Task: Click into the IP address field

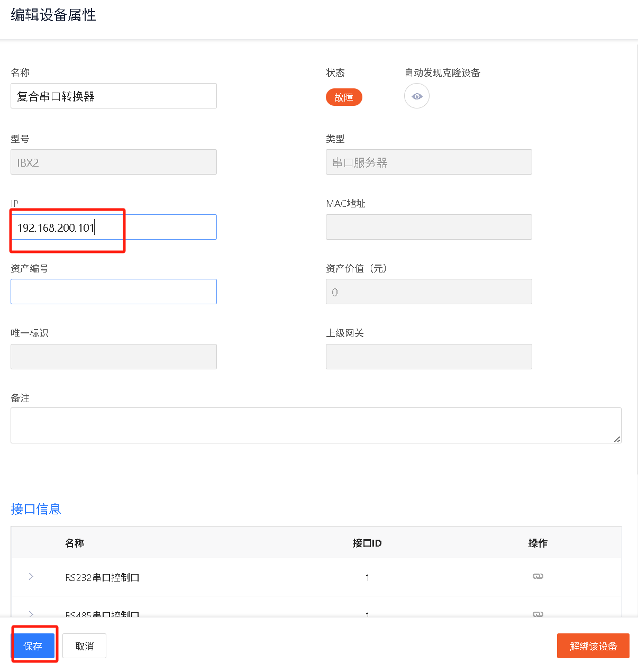Action: pyautogui.click(x=114, y=228)
